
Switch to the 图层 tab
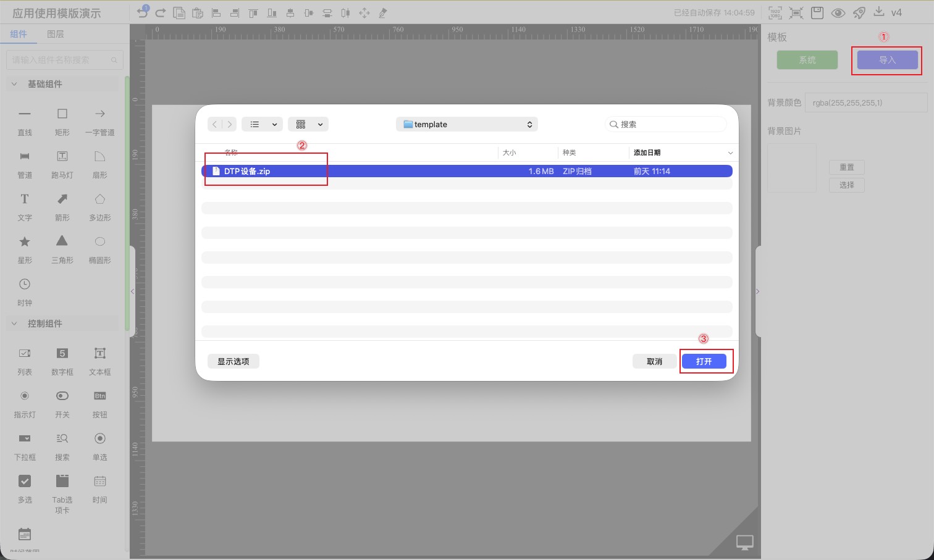click(x=55, y=34)
